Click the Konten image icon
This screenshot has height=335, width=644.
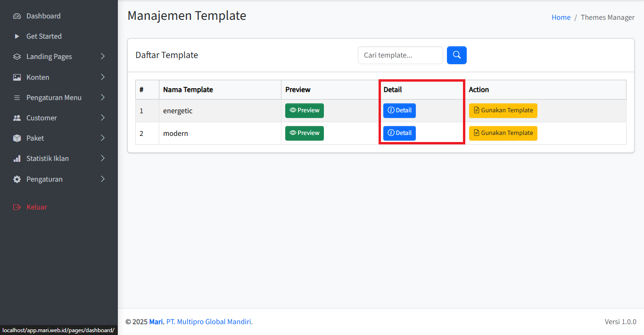[17, 77]
